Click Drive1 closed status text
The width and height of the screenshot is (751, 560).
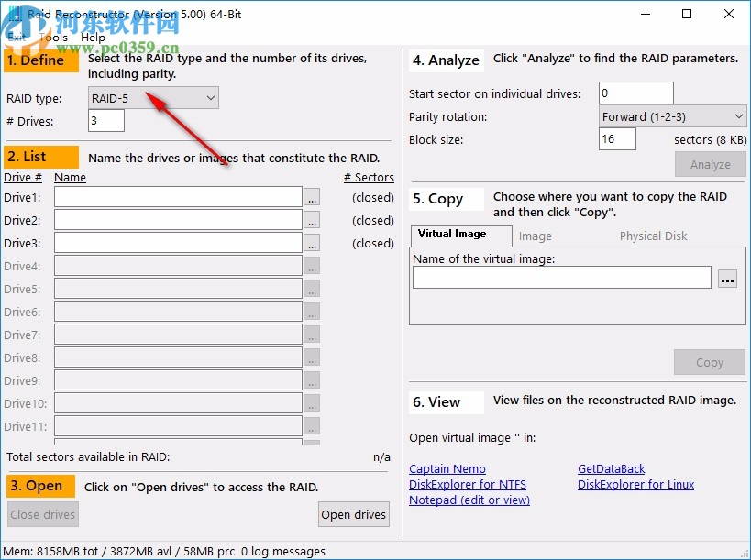(373, 197)
